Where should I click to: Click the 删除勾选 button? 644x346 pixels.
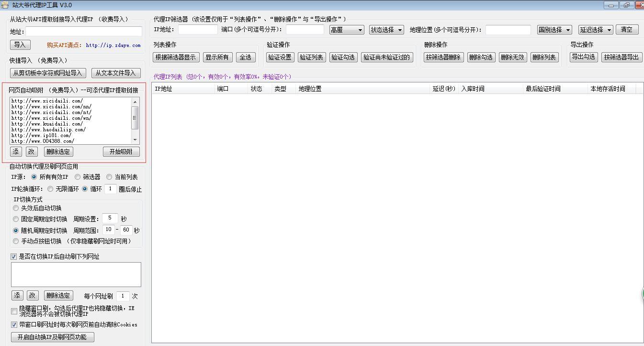point(481,57)
